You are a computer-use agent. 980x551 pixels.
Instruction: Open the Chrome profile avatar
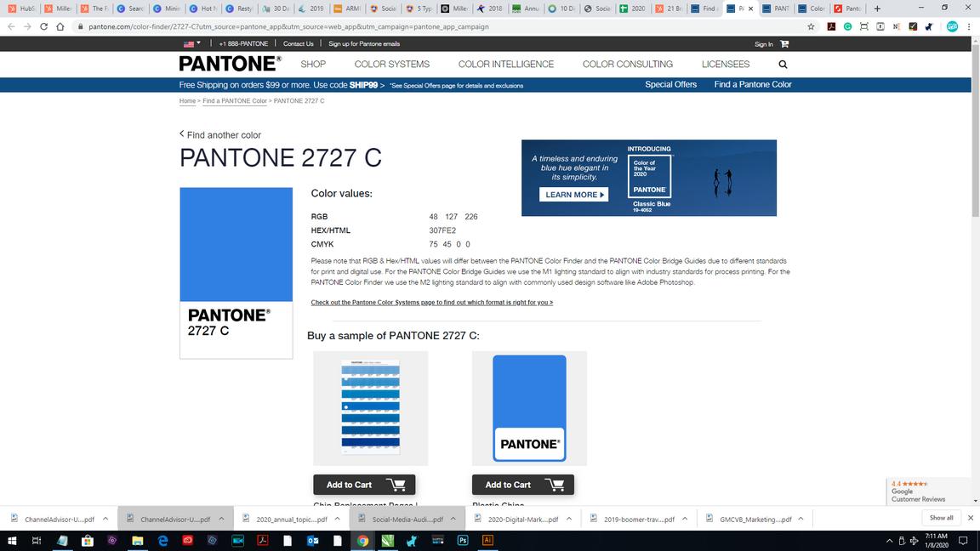click(952, 27)
